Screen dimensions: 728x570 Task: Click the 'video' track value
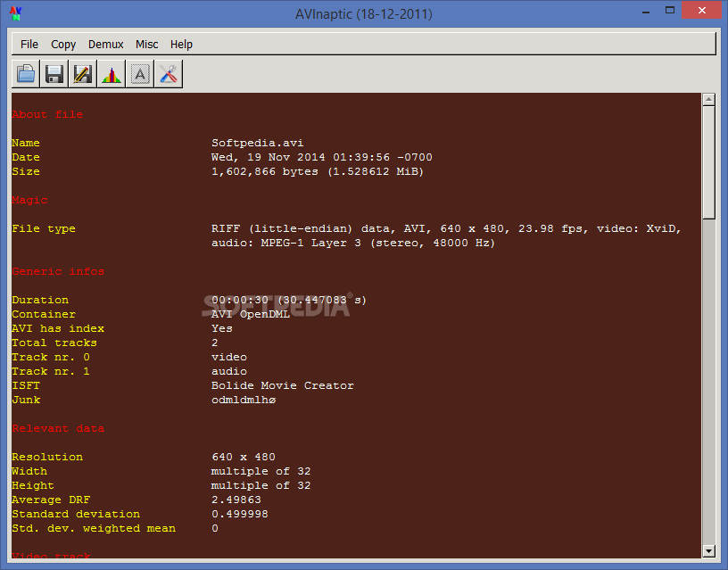pos(229,358)
